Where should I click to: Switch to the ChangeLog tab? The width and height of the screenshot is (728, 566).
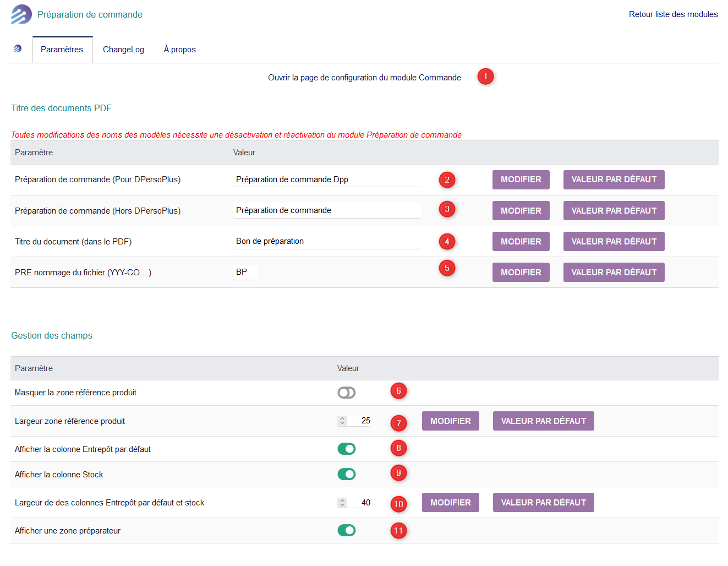coord(123,50)
